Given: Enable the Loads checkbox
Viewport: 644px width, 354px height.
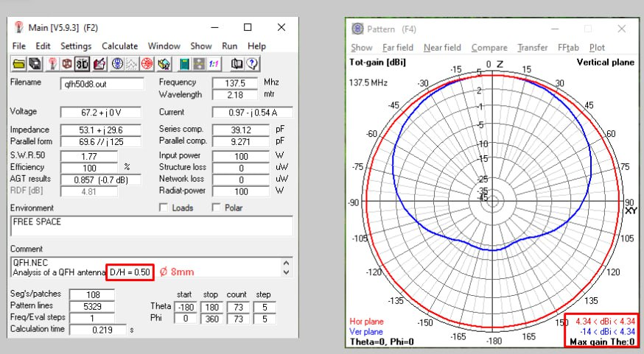Looking at the screenshot, I should tap(164, 208).
